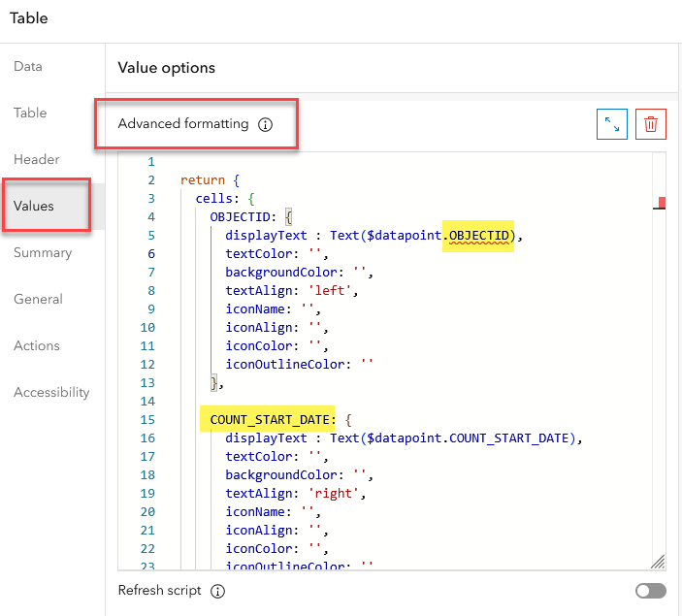Click the highlighted COUNT_START_DATE key
This screenshot has height=616, width=682.
272,420
